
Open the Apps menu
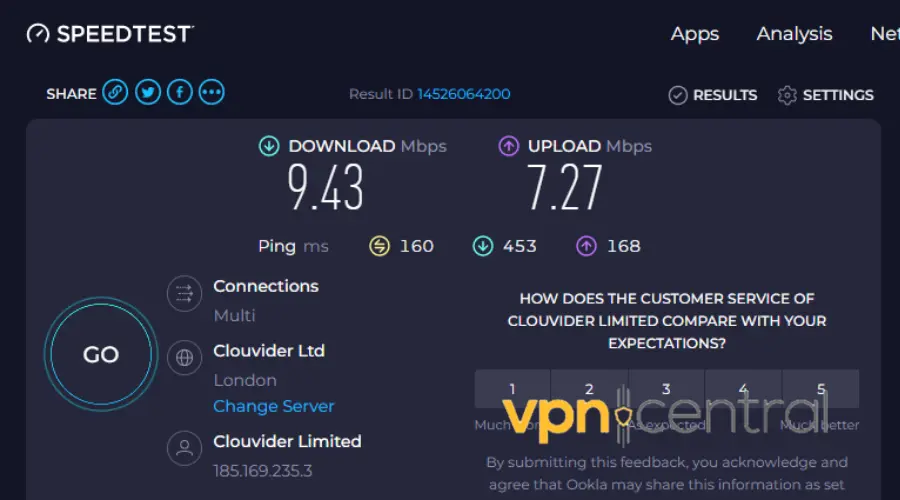click(695, 34)
